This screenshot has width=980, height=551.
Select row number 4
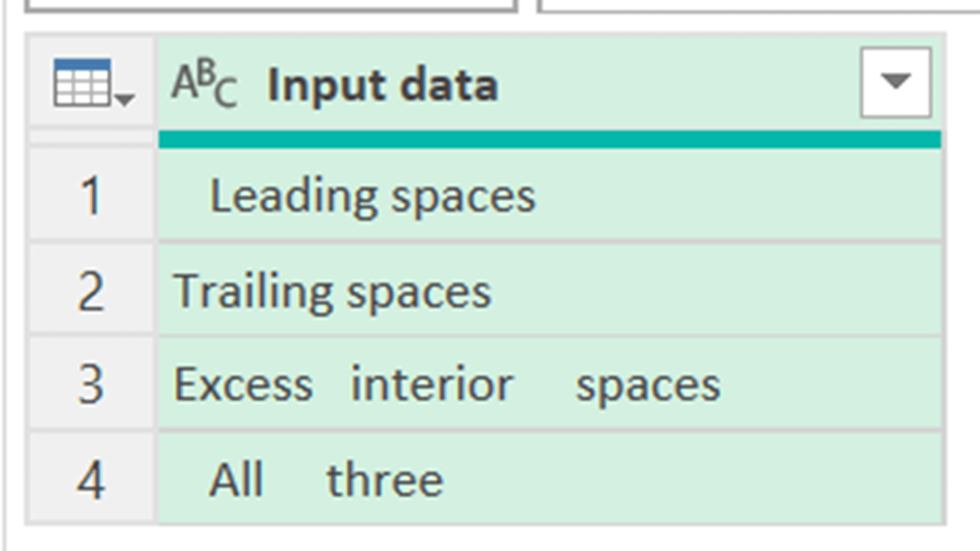(x=91, y=480)
